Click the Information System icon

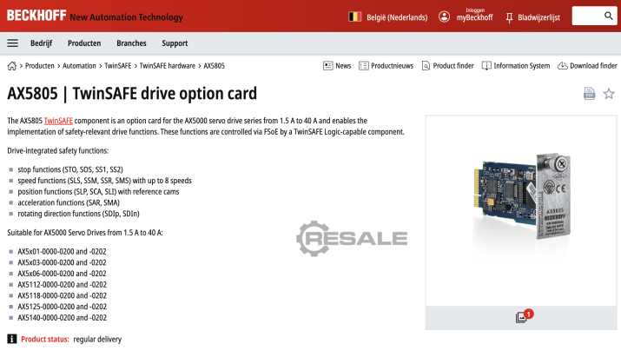pos(486,66)
